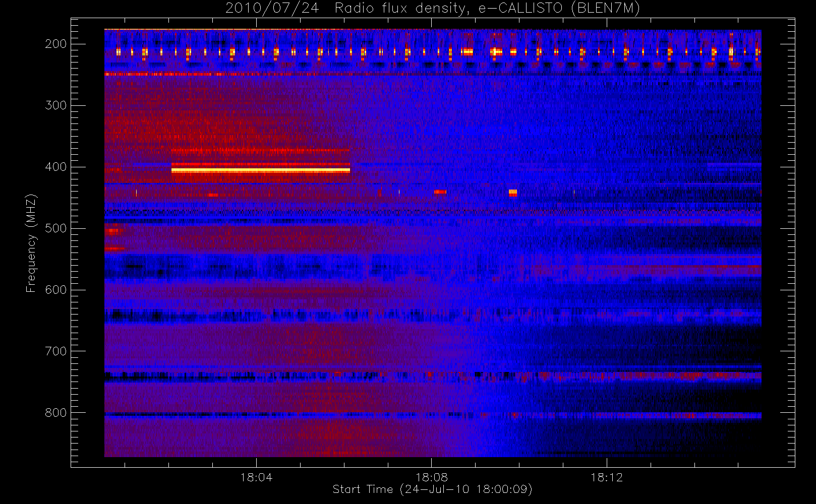Screen dimensions: 816x504
Task: Click the 18:04 time tick label
Action: [256, 477]
